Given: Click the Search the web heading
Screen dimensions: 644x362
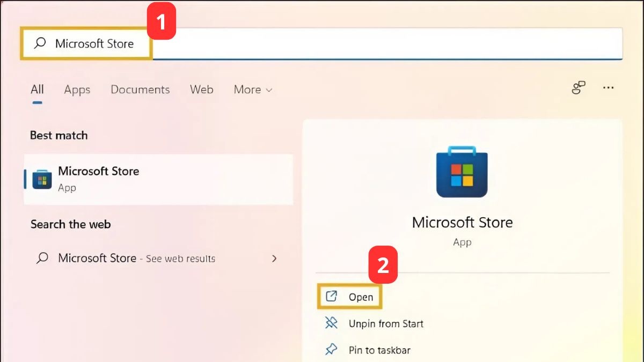Looking at the screenshot, I should pyautogui.click(x=70, y=224).
